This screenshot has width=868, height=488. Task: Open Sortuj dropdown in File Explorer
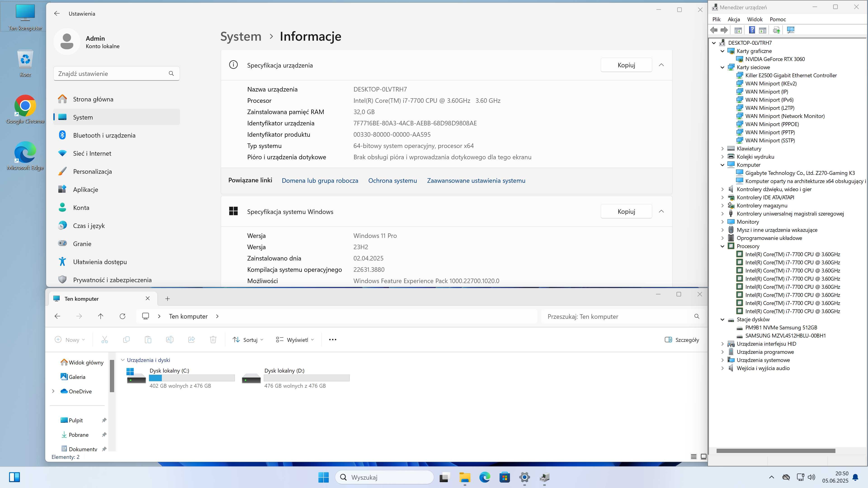click(248, 340)
